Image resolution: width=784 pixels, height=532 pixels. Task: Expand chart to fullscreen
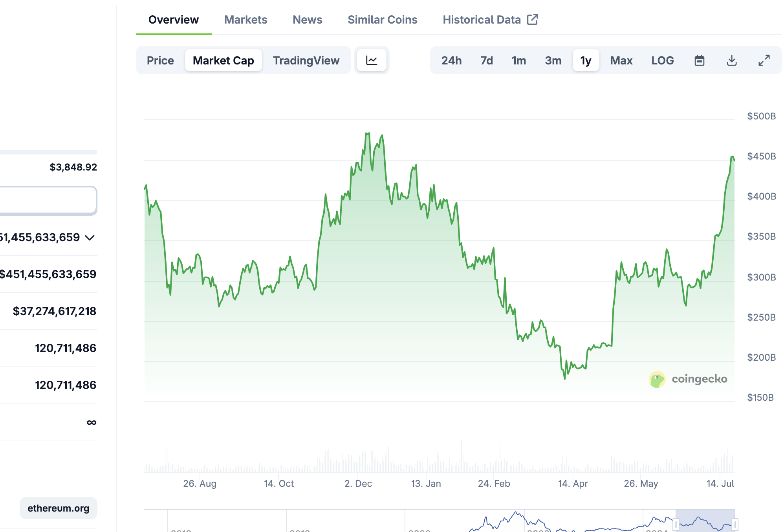pyautogui.click(x=764, y=60)
